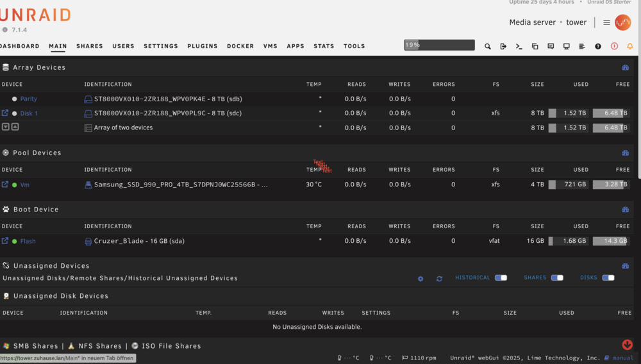
Task: Click the gauge icon in Unassigned Devices header
Action: coord(626,266)
